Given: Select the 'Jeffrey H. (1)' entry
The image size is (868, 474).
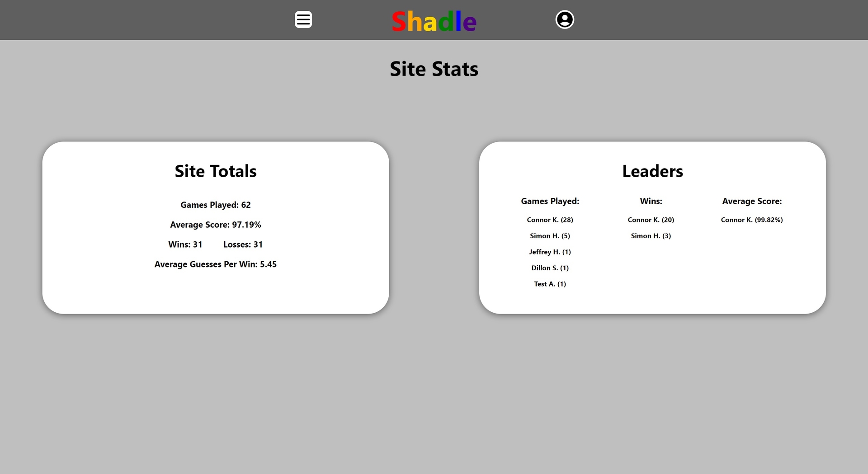Looking at the screenshot, I should (550, 252).
